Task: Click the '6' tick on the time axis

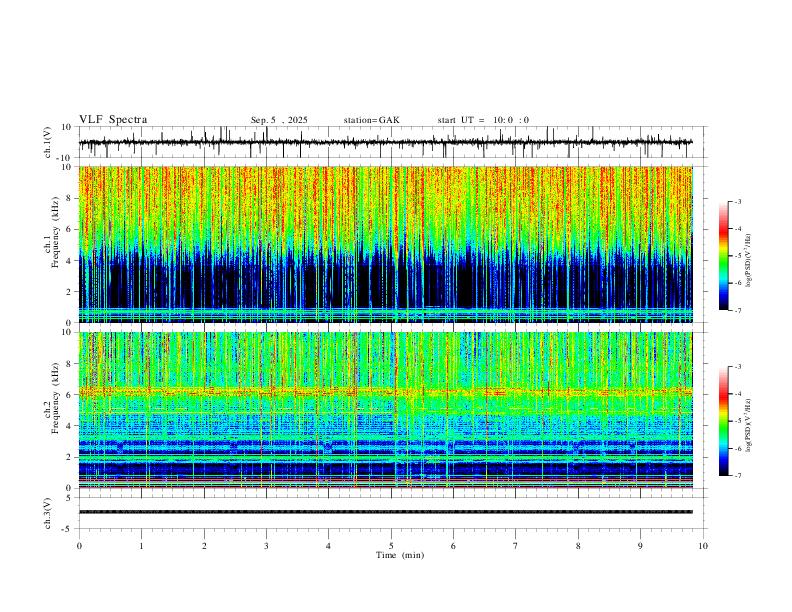Action: click(x=454, y=546)
